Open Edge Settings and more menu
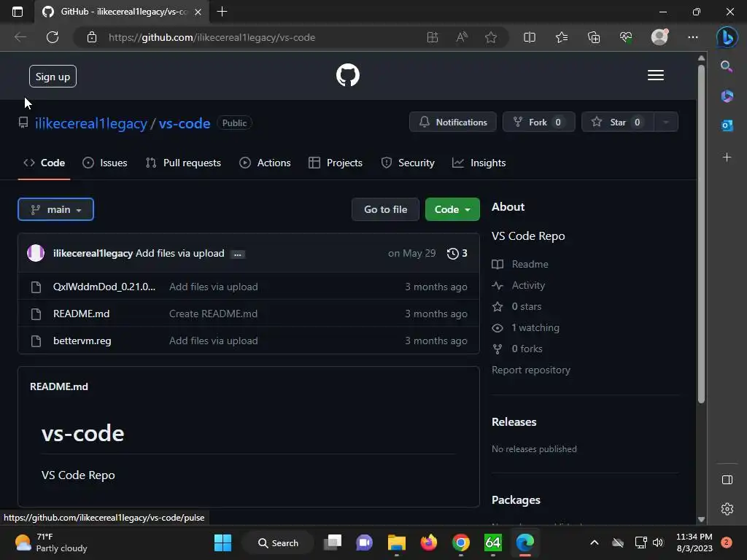Screen dimensions: 747x560 tap(693, 37)
